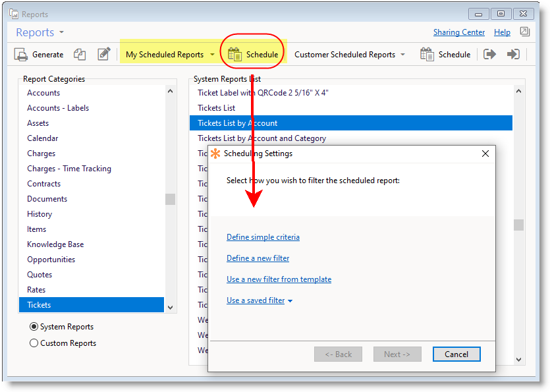Open the Sharing Center link
This screenshot has height=392, width=550.
[x=458, y=32]
